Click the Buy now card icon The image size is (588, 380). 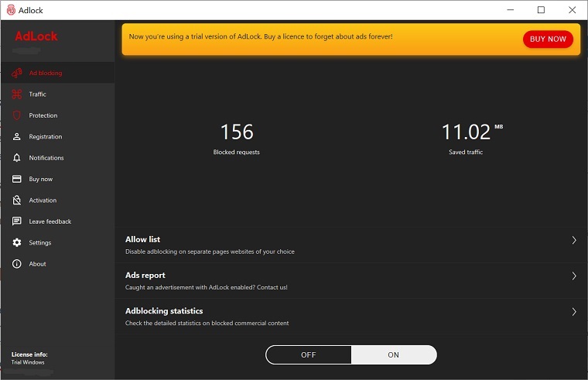pyautogui.click(x=16, y=179)
